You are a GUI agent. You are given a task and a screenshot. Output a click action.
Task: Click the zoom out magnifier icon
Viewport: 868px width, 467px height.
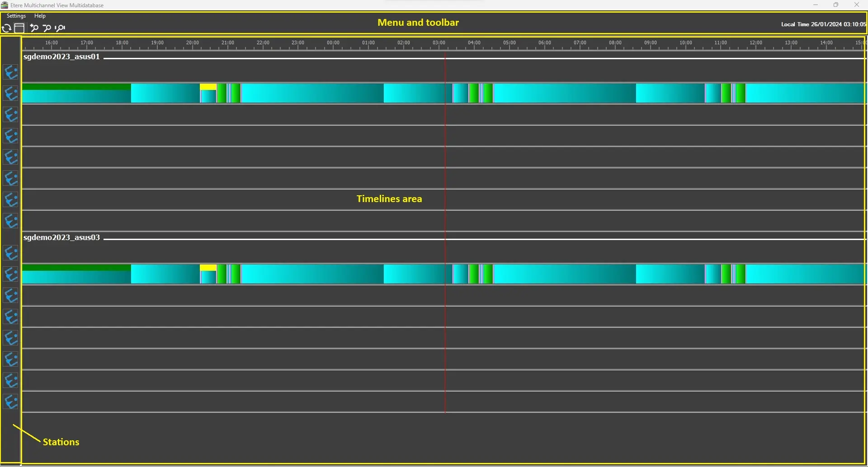(x=47, y=28)
